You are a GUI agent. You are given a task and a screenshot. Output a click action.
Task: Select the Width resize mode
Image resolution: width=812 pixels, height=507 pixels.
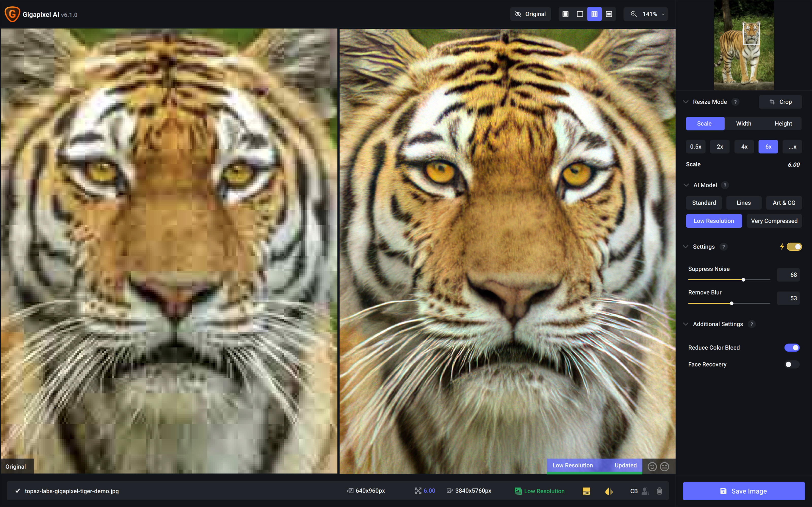tap(743, 123)
